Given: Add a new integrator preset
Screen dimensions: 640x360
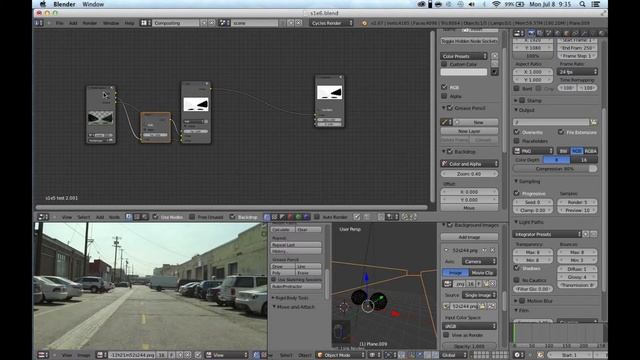Looking at the screenshot, I should (586, 234).
